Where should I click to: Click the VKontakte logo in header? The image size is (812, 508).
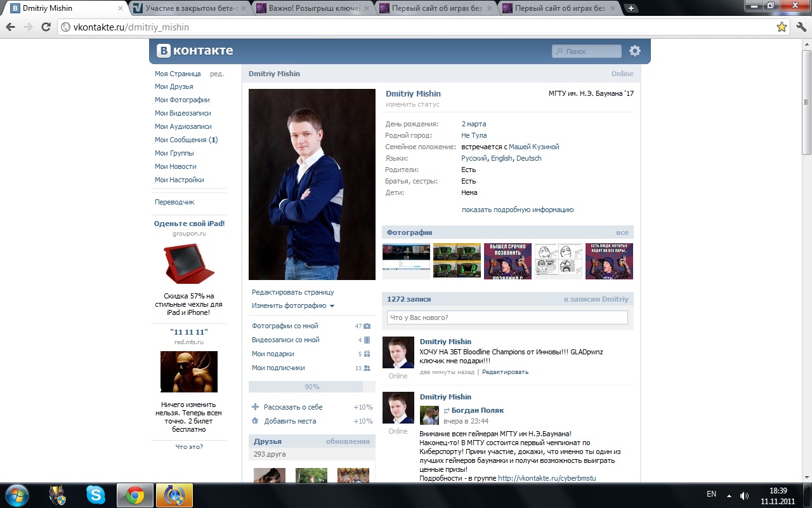(195, 51)
